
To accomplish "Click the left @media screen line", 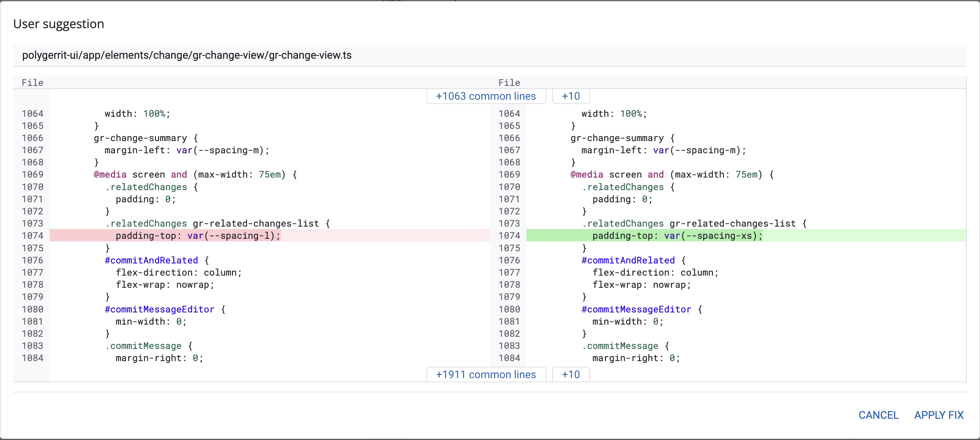I will pyautogui.click(x=195, y=174).
